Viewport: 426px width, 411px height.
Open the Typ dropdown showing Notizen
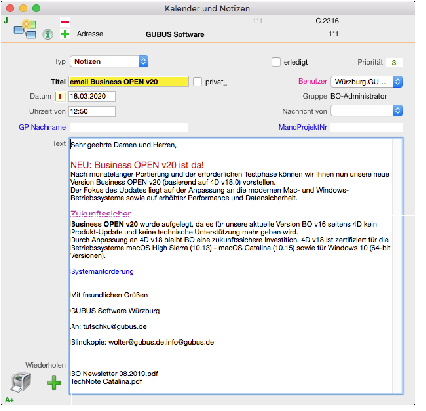click(x=109, y=62)
